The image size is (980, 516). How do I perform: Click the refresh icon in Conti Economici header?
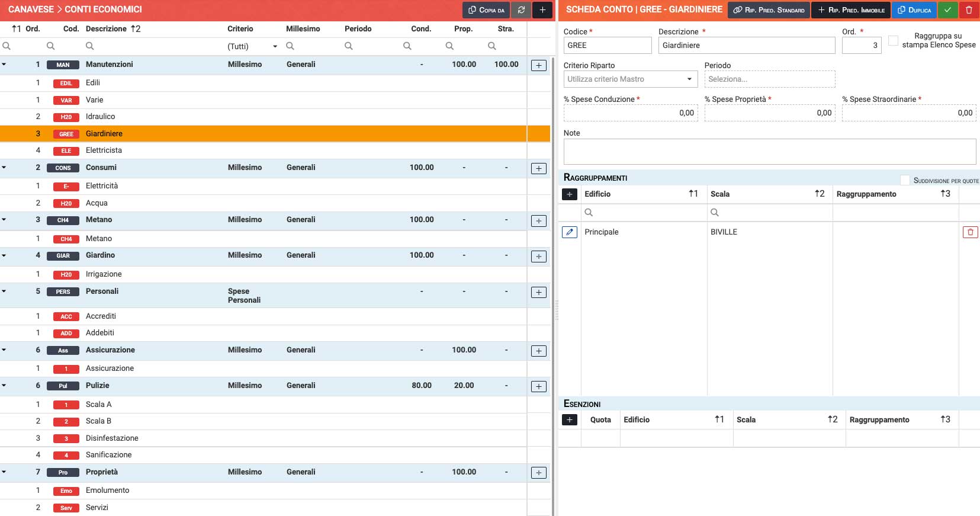(521, 9)
